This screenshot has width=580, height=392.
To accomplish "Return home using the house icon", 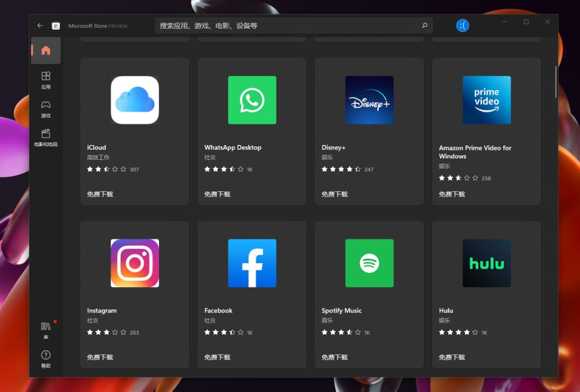I will (46, 50).
